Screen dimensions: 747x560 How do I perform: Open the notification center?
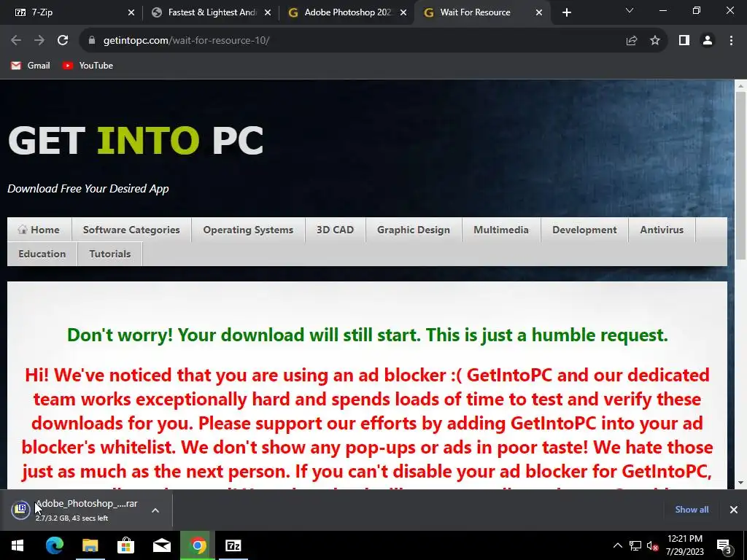[x=724, y=546]
